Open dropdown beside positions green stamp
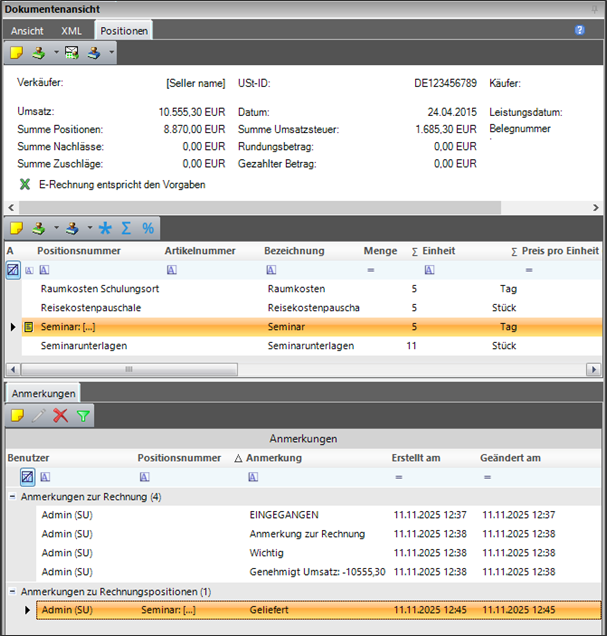Viewport: 607px width, 636px height. click(56, 228)
